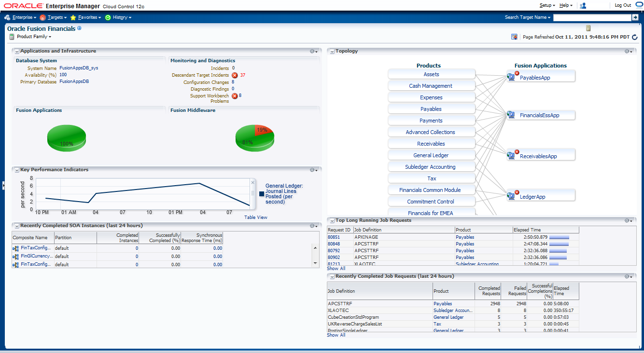644x353 pixels.
Task: Click elapsed time bar for request 80851
Action: click(x=559, y=237)
